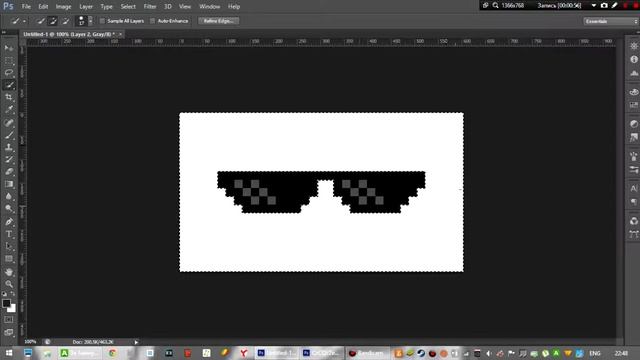Open the Help menu
Image resolution: width=640 pixels, height=360 pixels.
[234, 7]
